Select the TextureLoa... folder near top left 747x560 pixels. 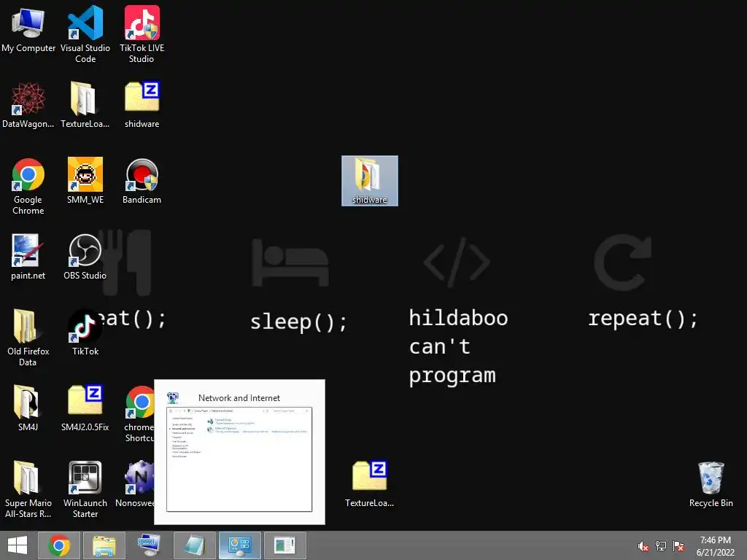[x=85, y=105]
